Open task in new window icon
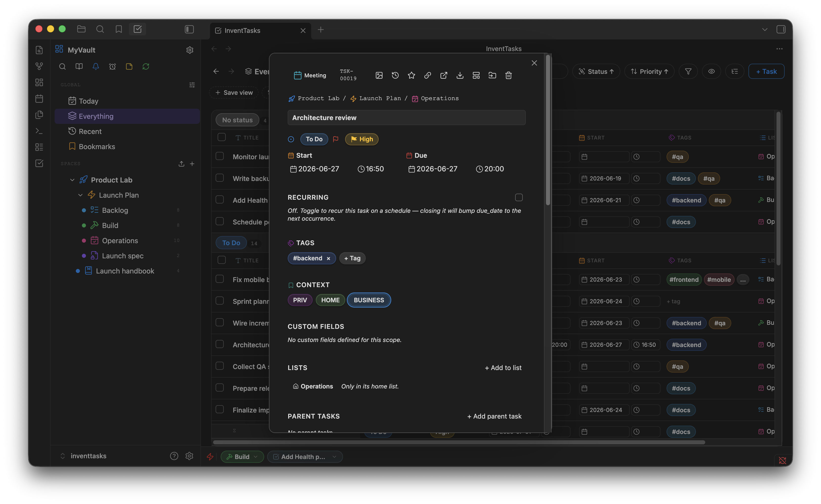 [x=444, y=75]
